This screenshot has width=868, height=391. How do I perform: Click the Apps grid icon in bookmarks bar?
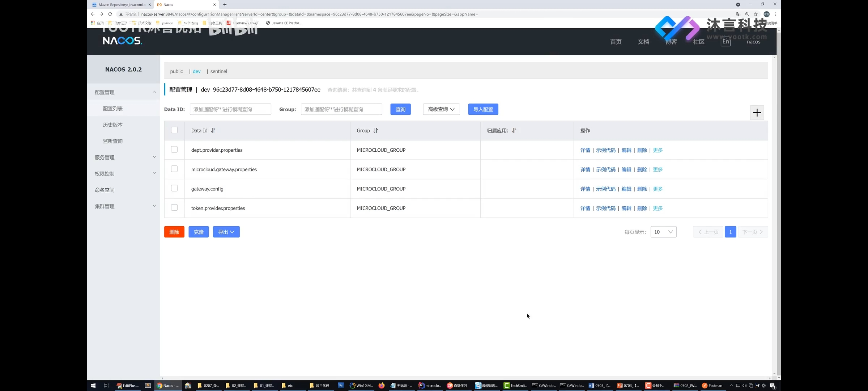click(93, 23)
